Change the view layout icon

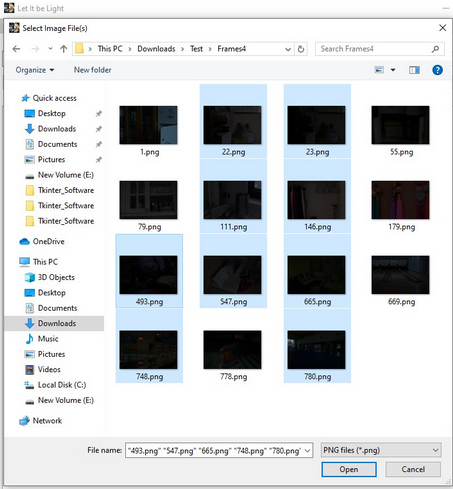379,70
